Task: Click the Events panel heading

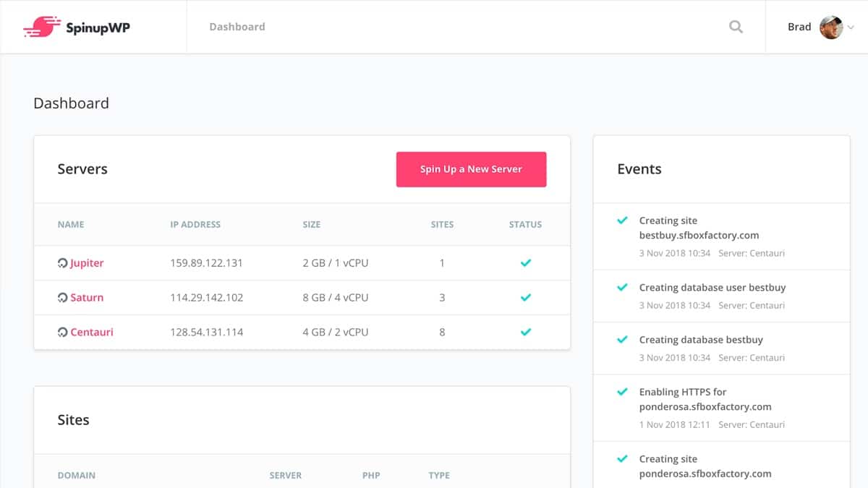Action: pyautogui.click(x=639, y=169)
